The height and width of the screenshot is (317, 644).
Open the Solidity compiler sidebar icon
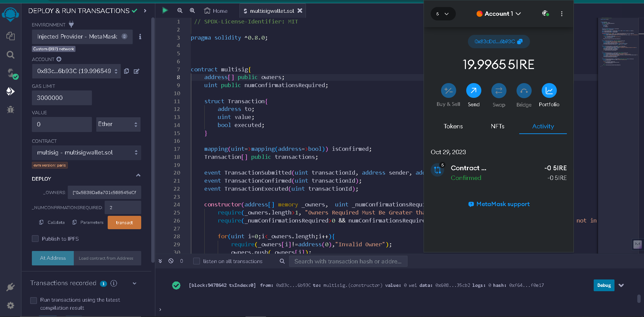point(11,73)
